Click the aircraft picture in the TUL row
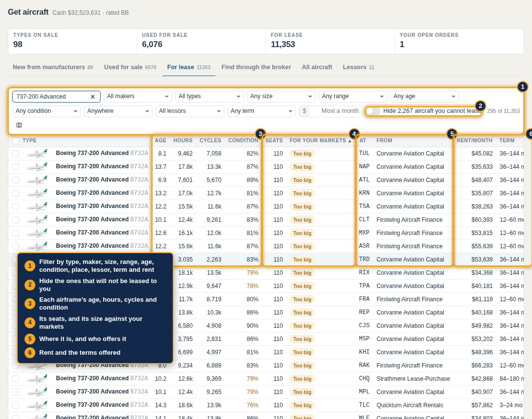 pos(37,154)
